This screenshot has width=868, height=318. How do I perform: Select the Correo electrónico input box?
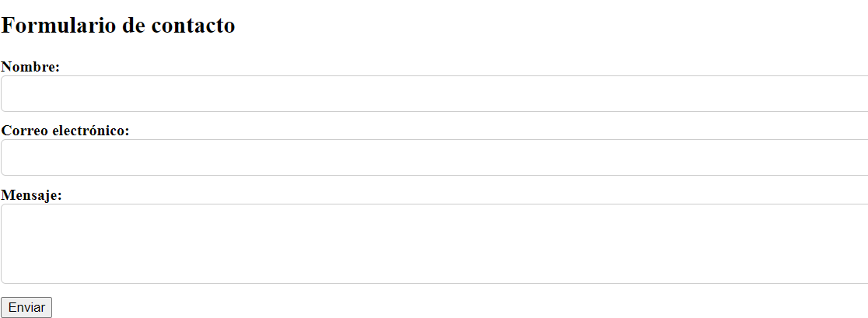click(435, 158)
